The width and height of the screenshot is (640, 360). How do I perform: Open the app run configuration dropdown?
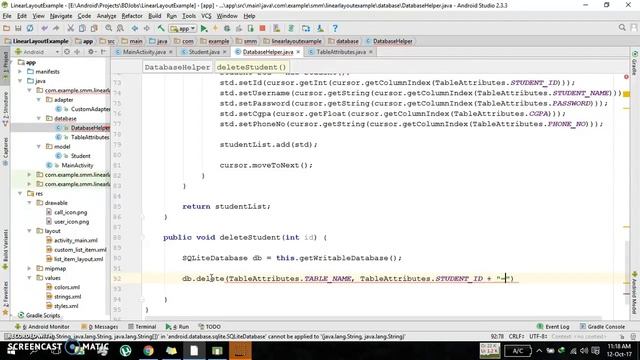(x=182, y=29)
